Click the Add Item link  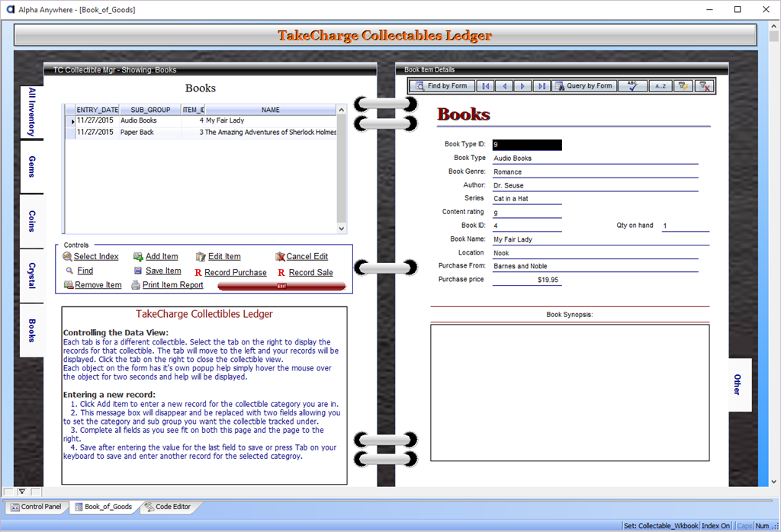coord(161,257)
